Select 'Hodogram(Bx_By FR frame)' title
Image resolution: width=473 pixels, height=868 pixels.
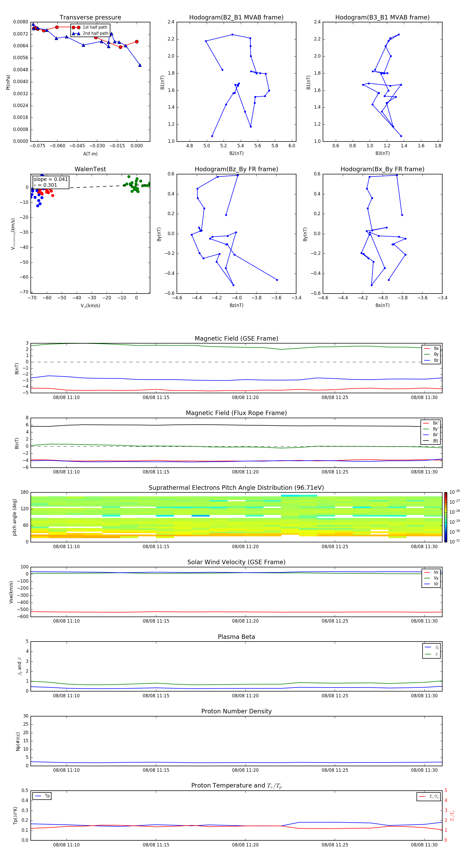tap(382, 169)
